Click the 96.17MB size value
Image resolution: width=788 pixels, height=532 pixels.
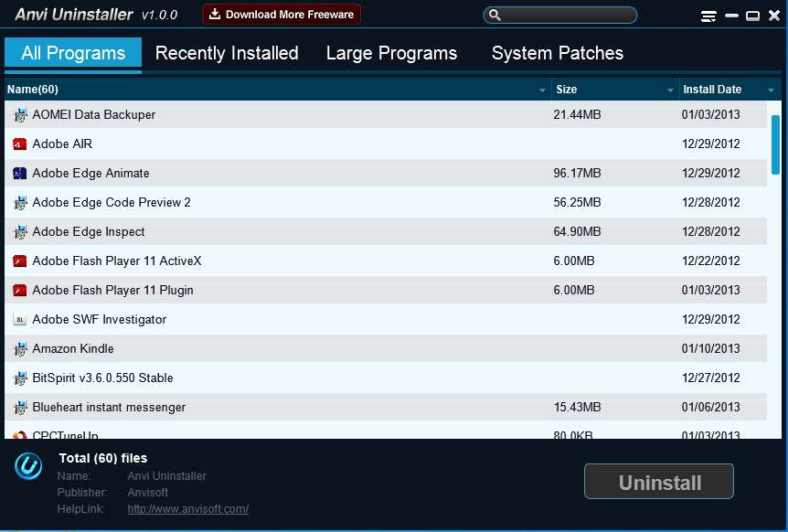[577, 174]
